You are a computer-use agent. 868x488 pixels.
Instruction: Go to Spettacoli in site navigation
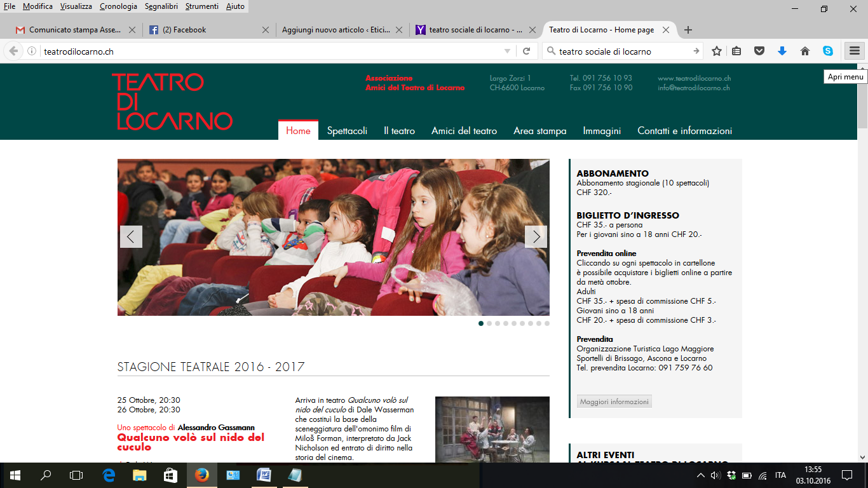click(x=347, y=131)
